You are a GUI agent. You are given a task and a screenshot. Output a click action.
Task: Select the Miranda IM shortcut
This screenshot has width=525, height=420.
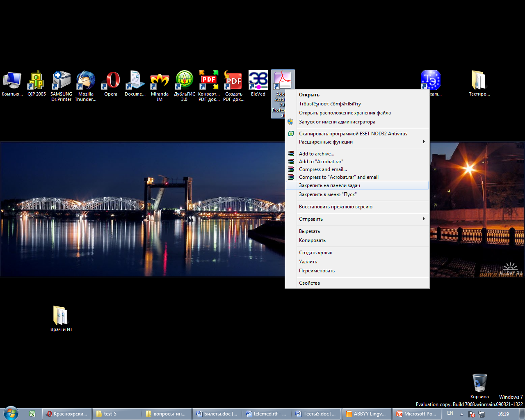pyautogui.click(x=160, y=86)
